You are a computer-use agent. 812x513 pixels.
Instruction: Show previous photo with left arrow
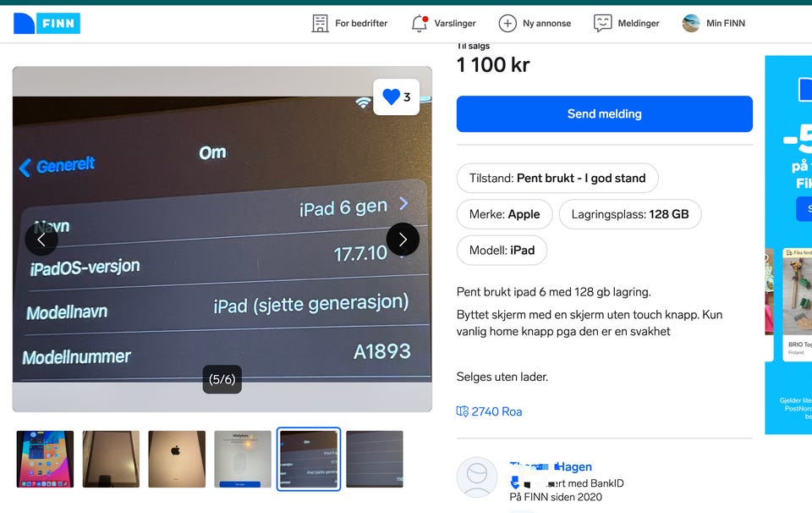[x=41, y=239]
